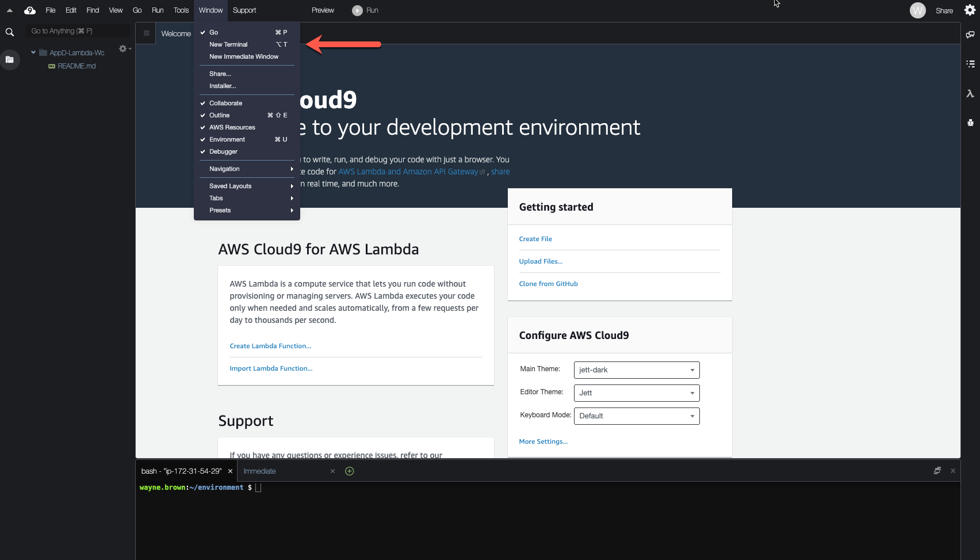Image resolution: width=980 pixels, height=560 pixels.
Task: Open the AWS Resources lambda icon
Action: tap(970, 93)
